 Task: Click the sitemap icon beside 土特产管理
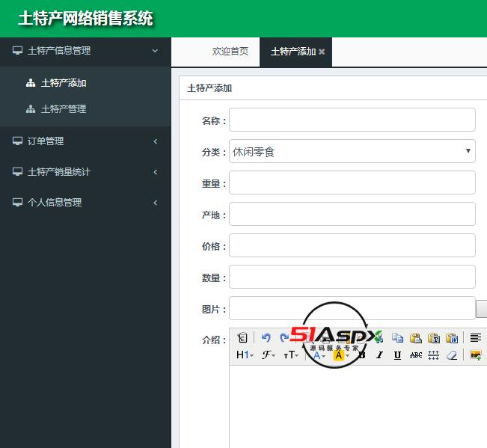click(31, 109)
